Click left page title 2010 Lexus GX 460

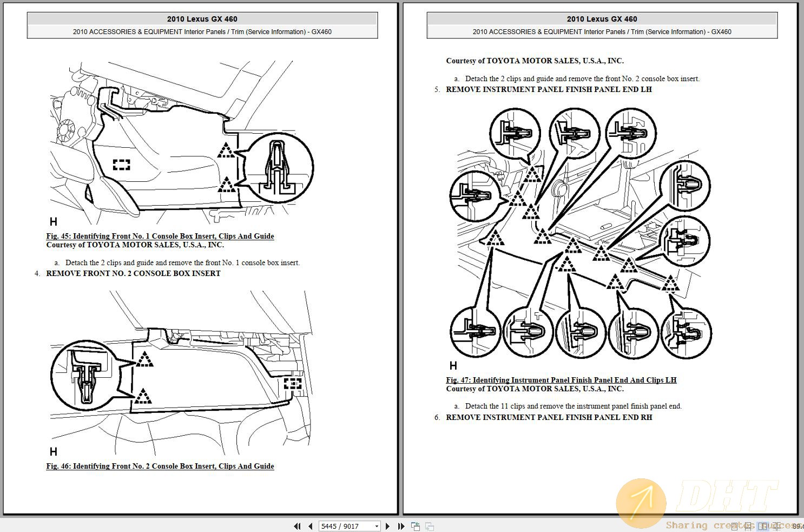point(202,18)
